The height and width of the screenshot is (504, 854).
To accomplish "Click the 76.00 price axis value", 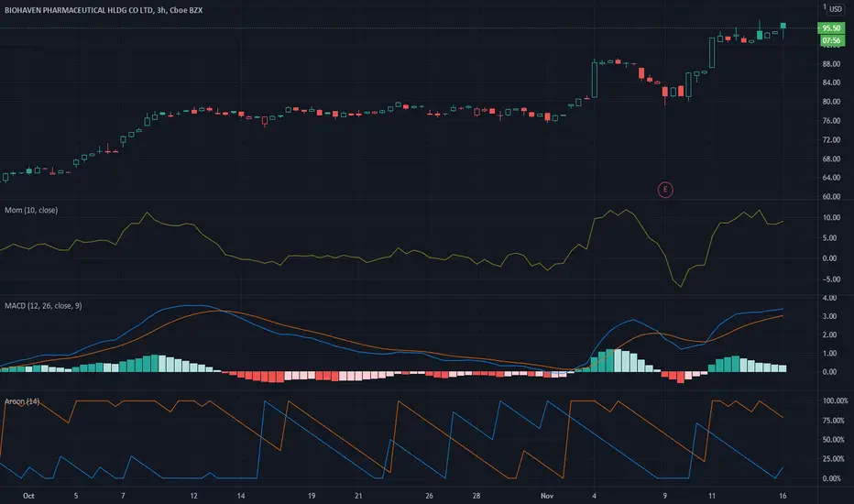I will tap(831, 121).
